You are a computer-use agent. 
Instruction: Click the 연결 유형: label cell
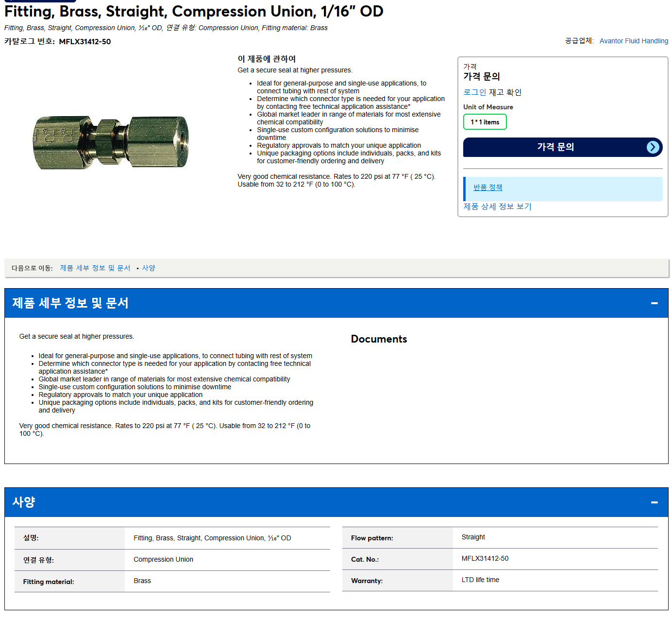pyautogui.click(x=70, y=560)
